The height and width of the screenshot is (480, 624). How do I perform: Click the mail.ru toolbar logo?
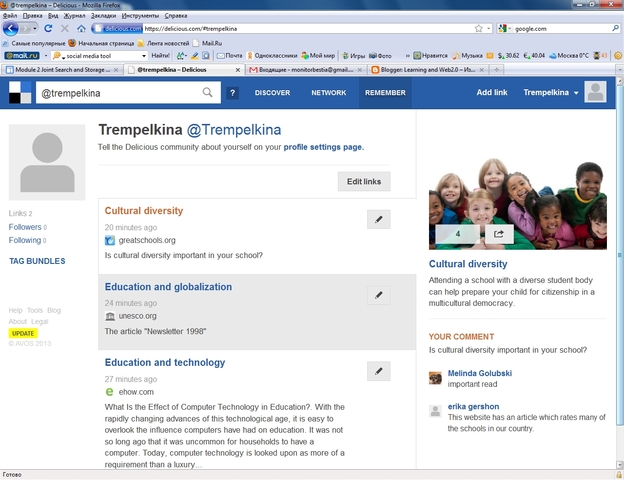click(21, 56)
